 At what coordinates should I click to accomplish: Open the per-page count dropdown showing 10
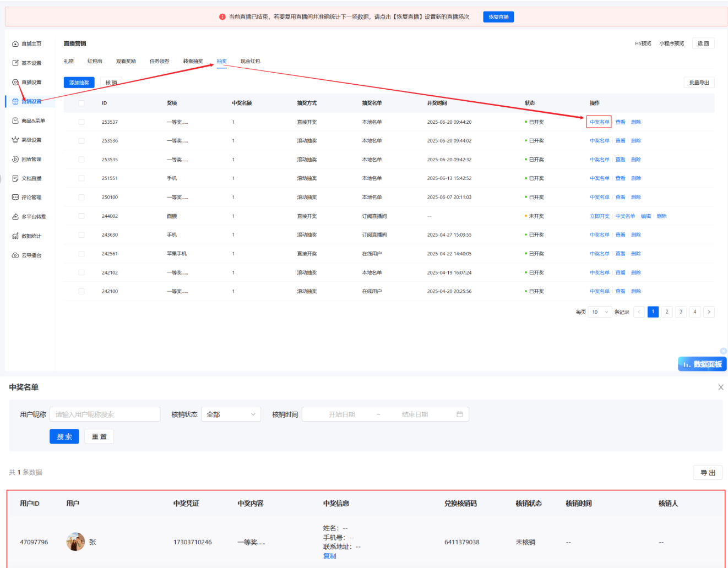[600, 312]
